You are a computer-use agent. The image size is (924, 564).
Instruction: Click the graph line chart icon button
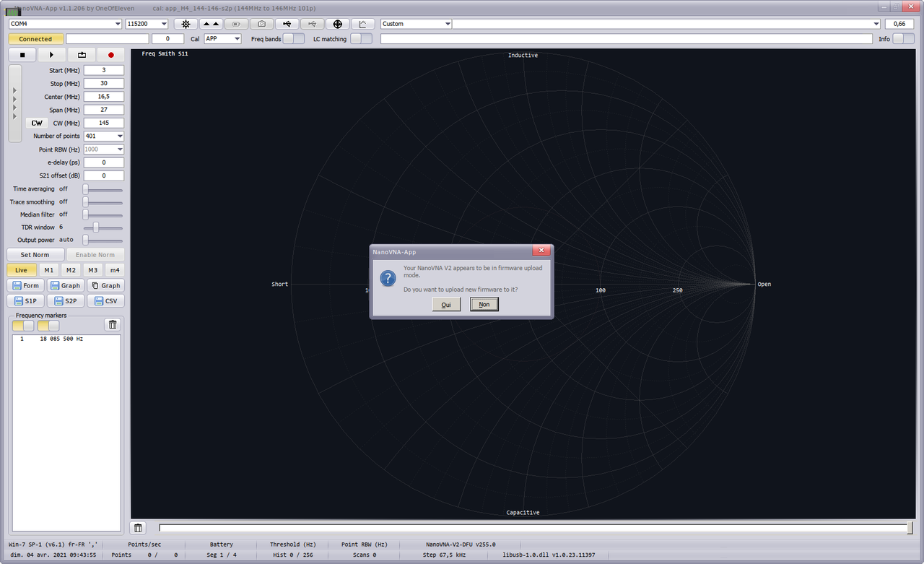point(362,24)
